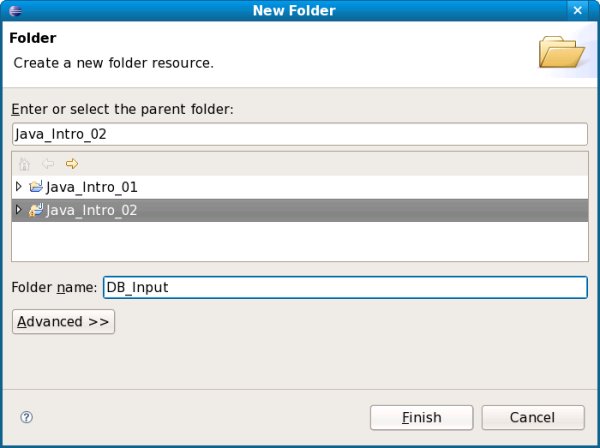Click the Home navigation icon

pyautogui.click(x=25, y=164)
